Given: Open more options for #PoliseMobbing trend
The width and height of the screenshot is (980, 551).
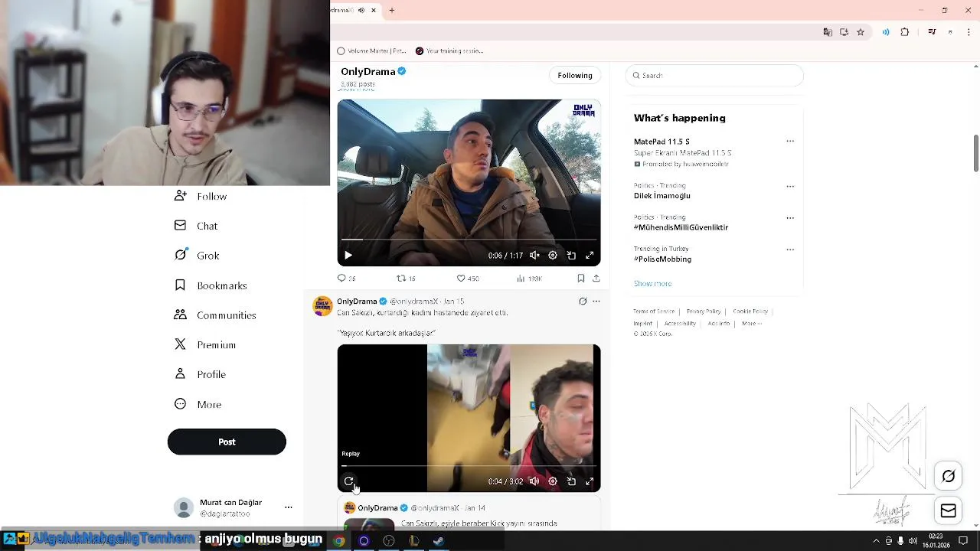Looking at the screenshot, I should (790, 249).
